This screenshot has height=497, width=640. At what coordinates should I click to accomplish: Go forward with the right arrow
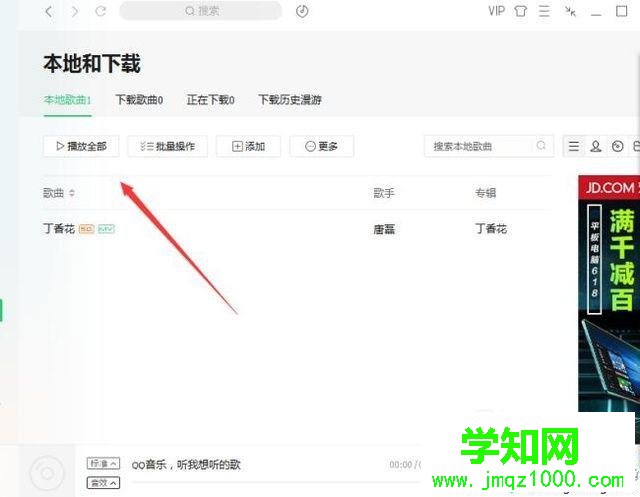pyautogui.click(x=75, y=11)
